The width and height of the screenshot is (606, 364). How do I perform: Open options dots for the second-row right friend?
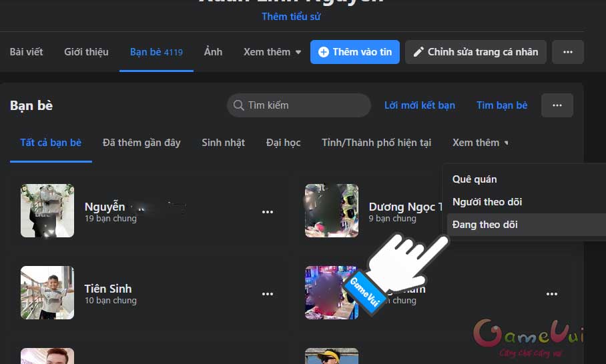(x=551, y=294)
